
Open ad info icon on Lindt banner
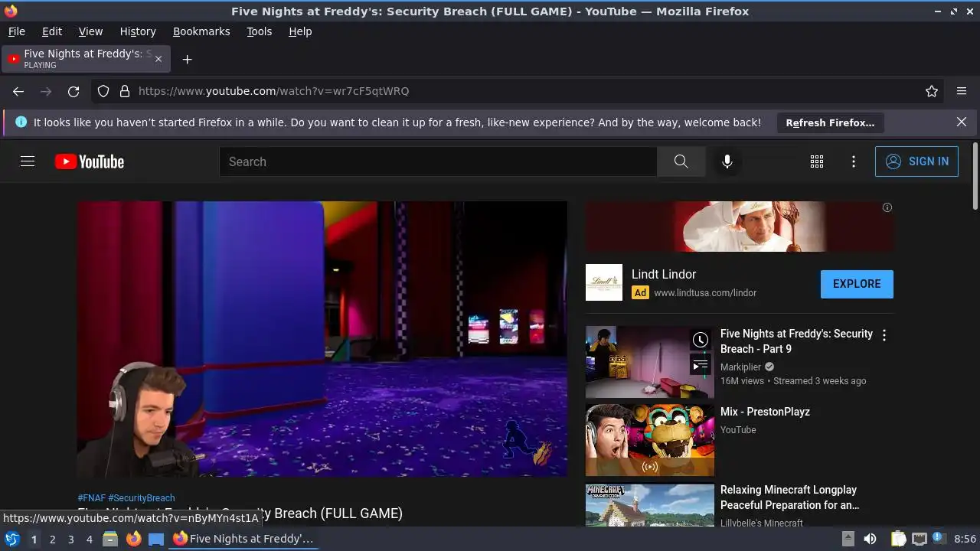(887, 207)
